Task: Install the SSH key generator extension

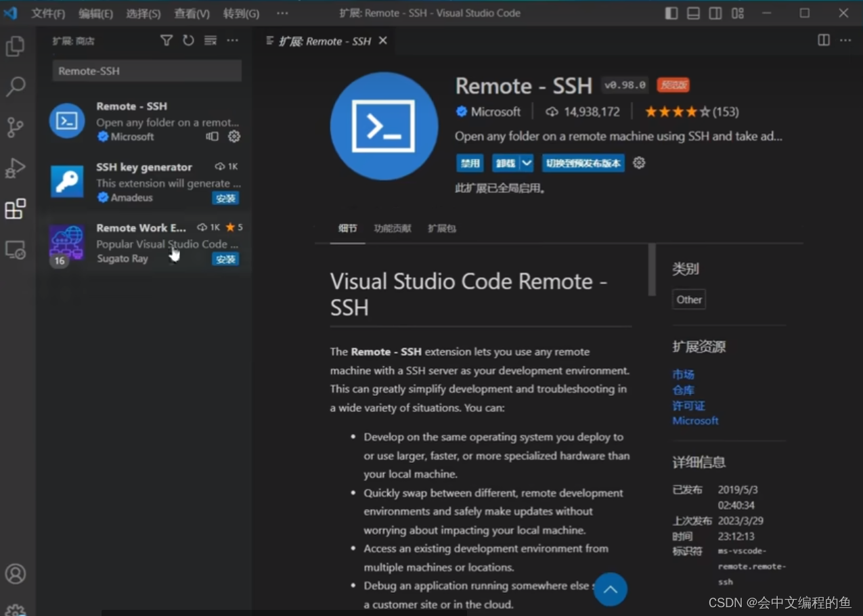Action: coord(225,198)
